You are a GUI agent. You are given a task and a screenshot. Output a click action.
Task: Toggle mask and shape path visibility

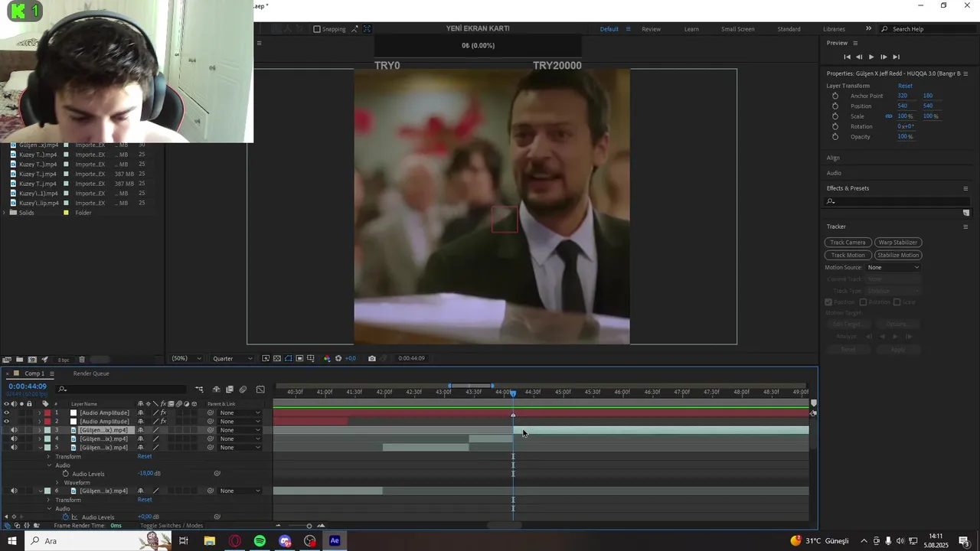[x=288, y=358]
